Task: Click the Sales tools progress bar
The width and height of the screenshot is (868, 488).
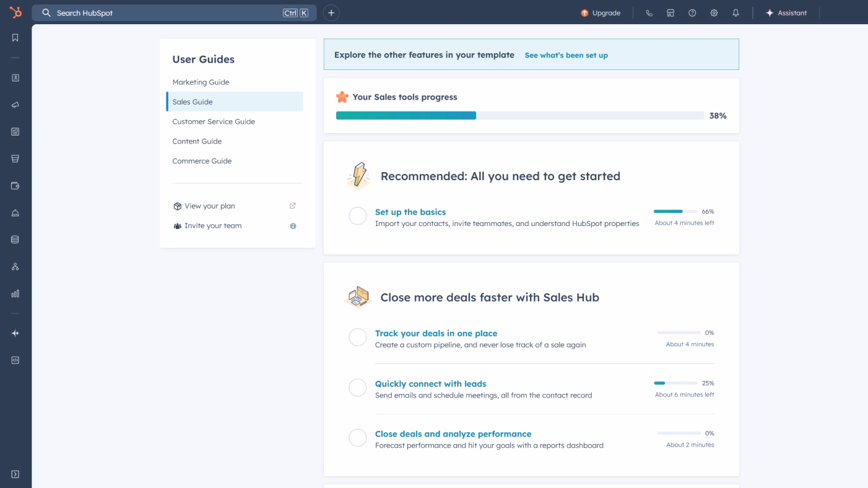Action: tap(520, 115)
